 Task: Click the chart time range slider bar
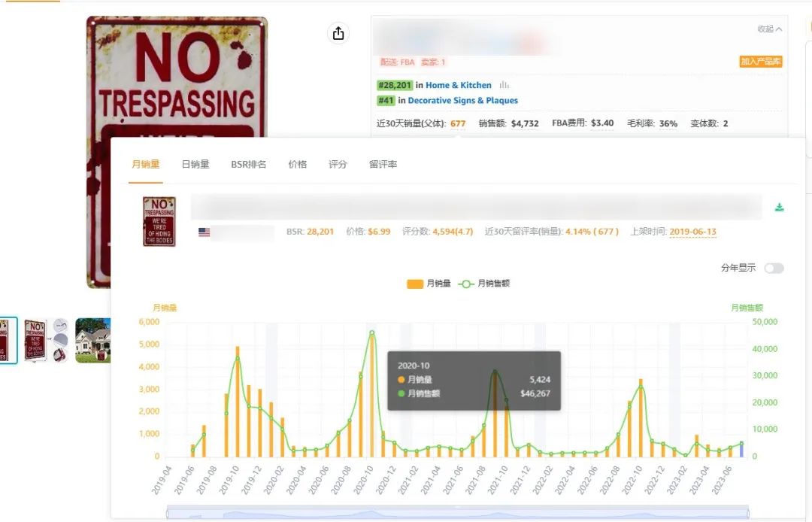457,513
